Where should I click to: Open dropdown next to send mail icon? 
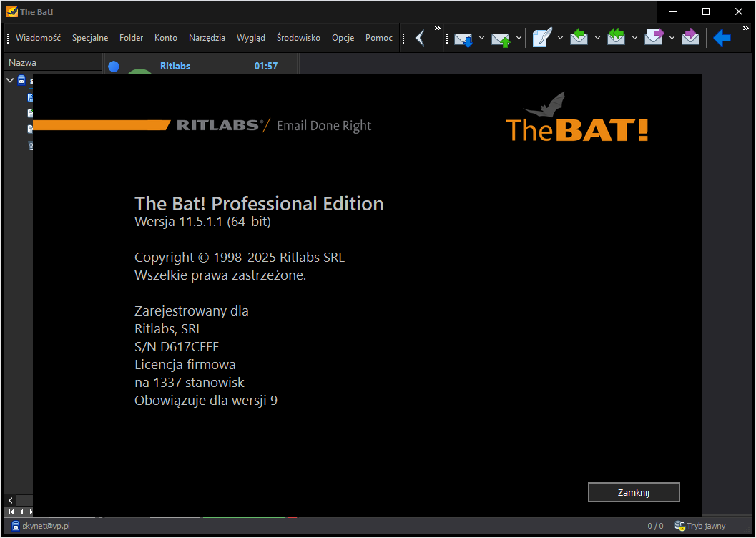519,38
